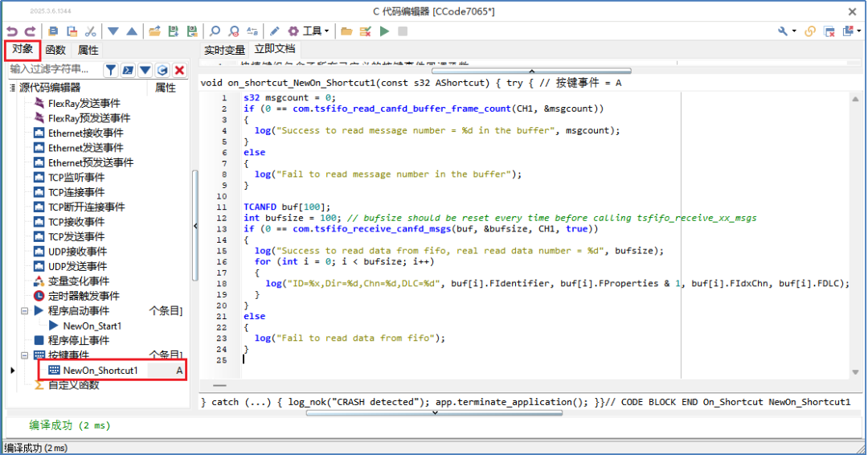Click the code editor scroll-up arrow
The width and height of the screenshot is (868, 455).
point(855,99)
